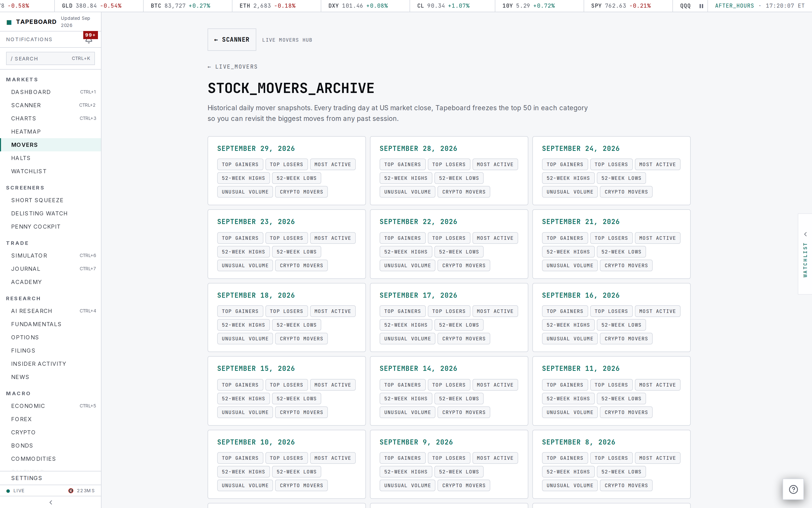Open September 28 Top Losers
The image size is (812, 508).
point(449,164)
